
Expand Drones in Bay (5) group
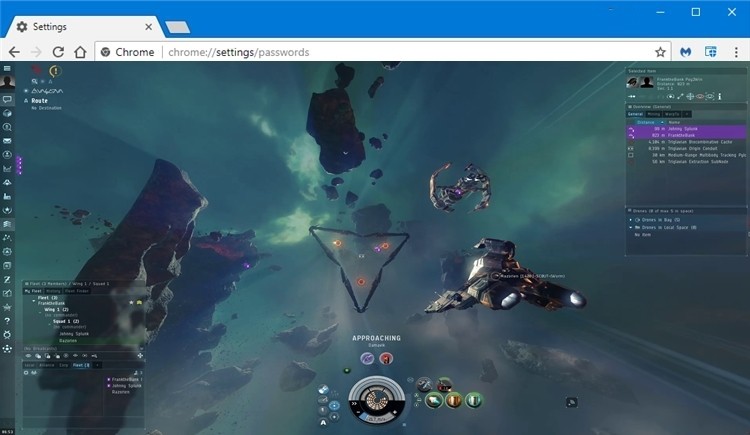click(631, 220)
